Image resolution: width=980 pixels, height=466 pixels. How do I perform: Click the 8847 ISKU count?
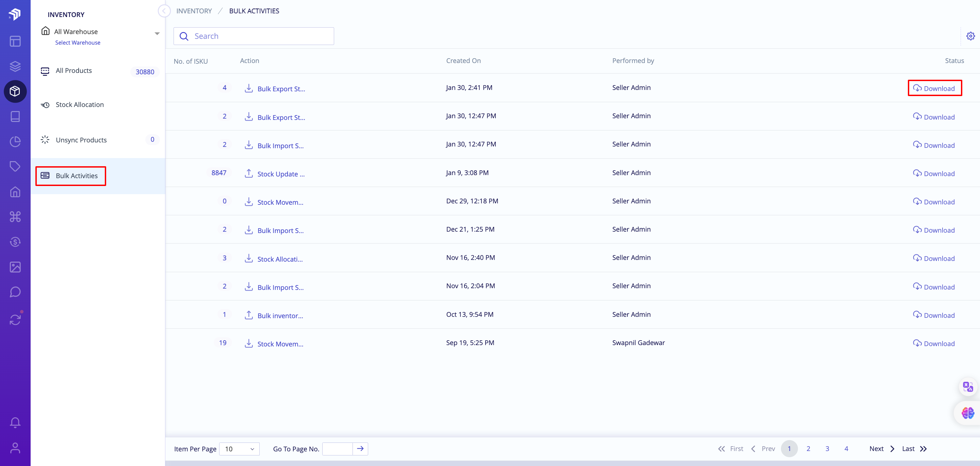[219, 172]
